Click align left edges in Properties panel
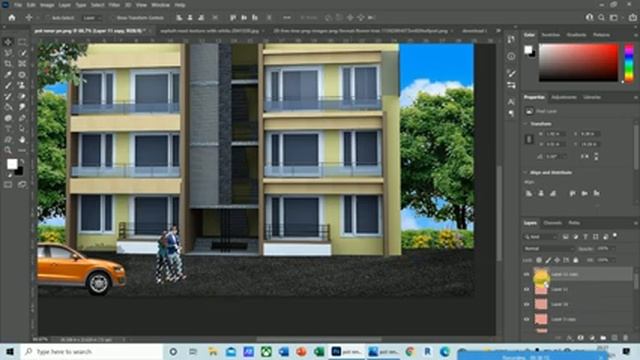 tap(529, 193)
